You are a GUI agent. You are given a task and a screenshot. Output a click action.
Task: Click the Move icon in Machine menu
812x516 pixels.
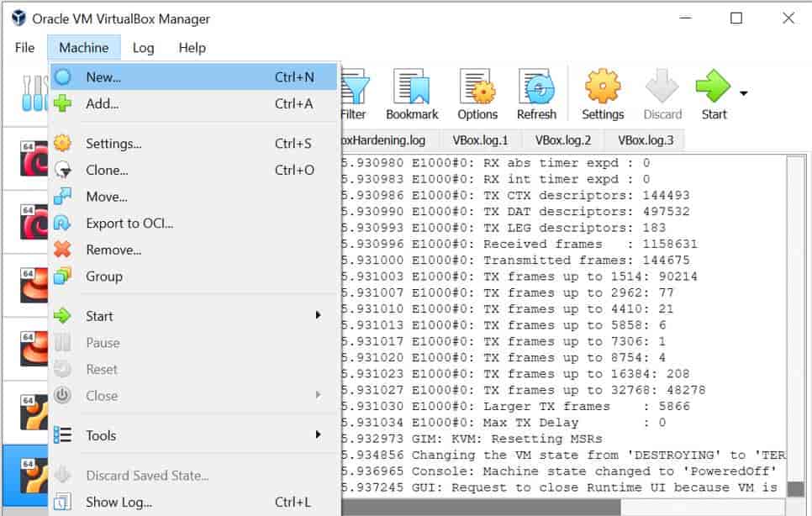pos(63,197)
